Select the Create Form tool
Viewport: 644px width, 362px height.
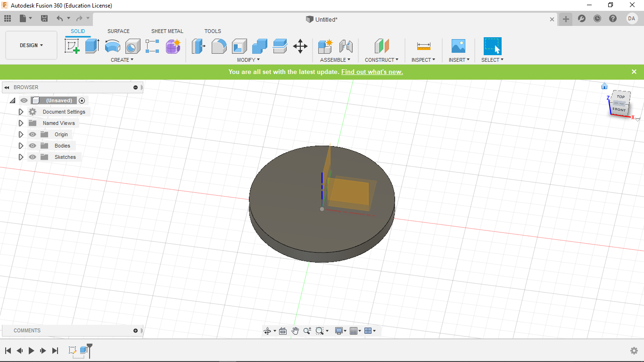click(173, 46)
